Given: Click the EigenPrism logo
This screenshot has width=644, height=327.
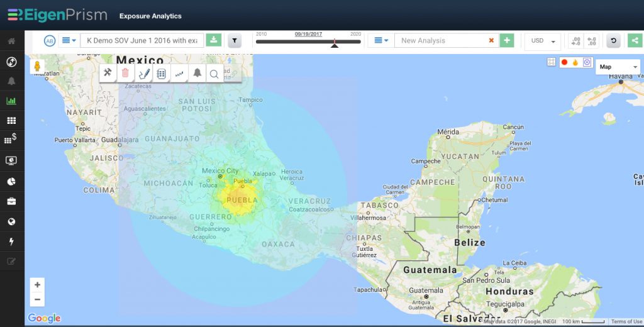Looking at the screenshot, I should (57, 15).
